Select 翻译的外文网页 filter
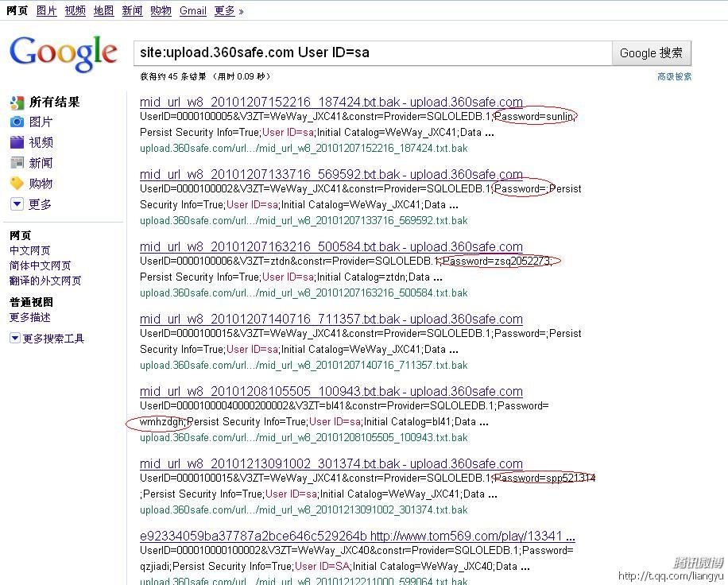This screenshot has width=728, height=585. (45, 281)
